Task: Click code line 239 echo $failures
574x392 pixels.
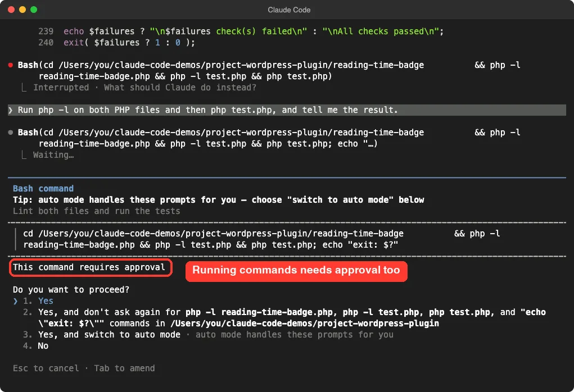Action: [241, 31]
